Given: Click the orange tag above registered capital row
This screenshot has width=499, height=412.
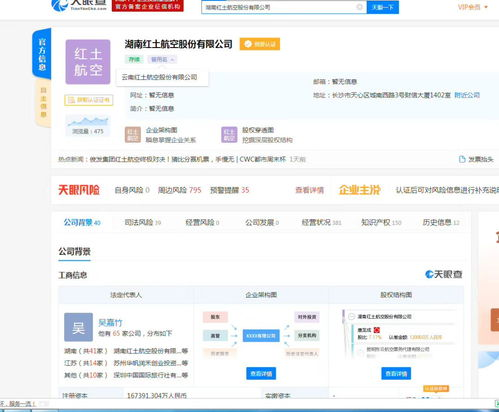Looking at the screenshot, I should tap(436, 388).
